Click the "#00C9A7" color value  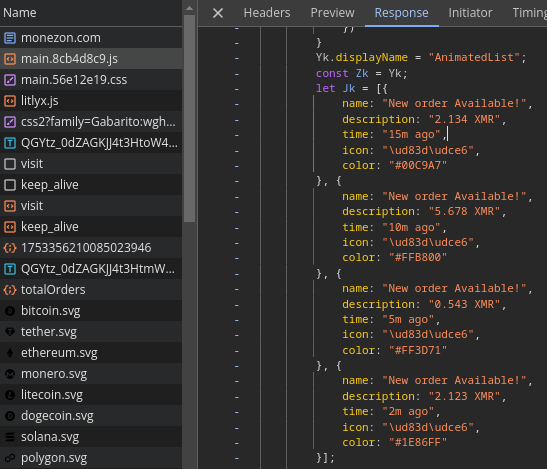pos(418,165)
